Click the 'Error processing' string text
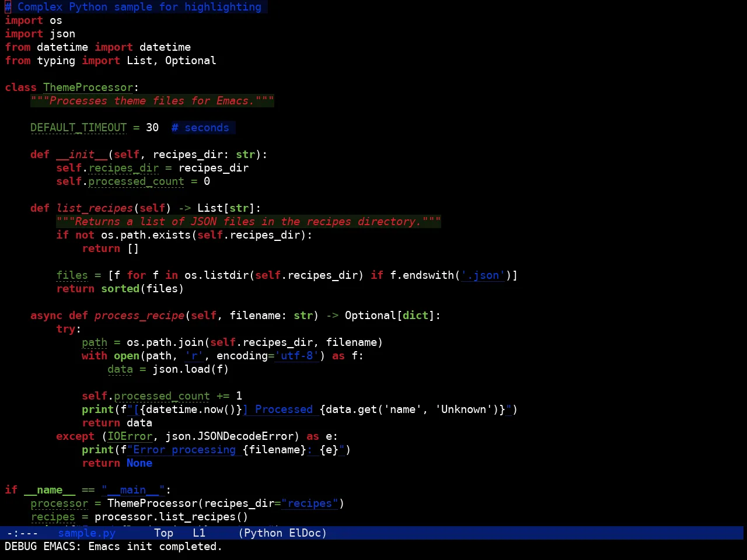 click(x=184, y=450)
